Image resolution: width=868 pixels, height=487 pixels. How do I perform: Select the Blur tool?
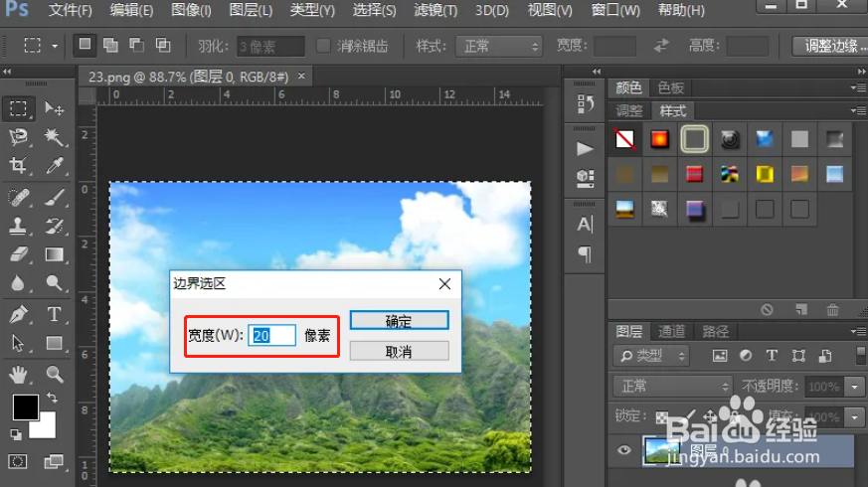[x=18, y=283]
